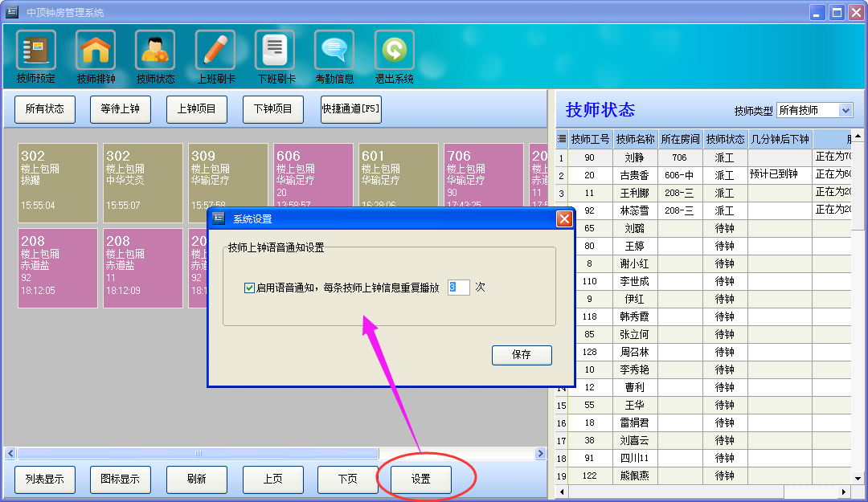Viewport: 868px width, 502px height.
Task: Click the repeat count input field
Action: (x=458, y=288)
